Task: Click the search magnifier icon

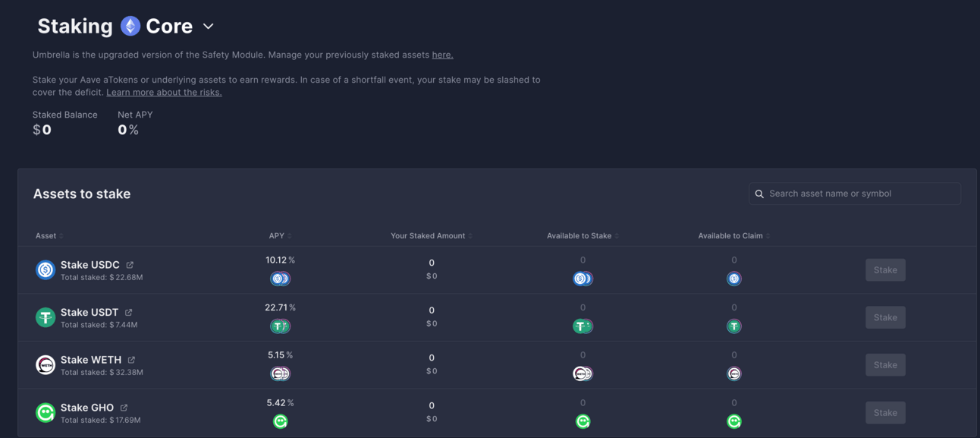Action: pos(759,194)
